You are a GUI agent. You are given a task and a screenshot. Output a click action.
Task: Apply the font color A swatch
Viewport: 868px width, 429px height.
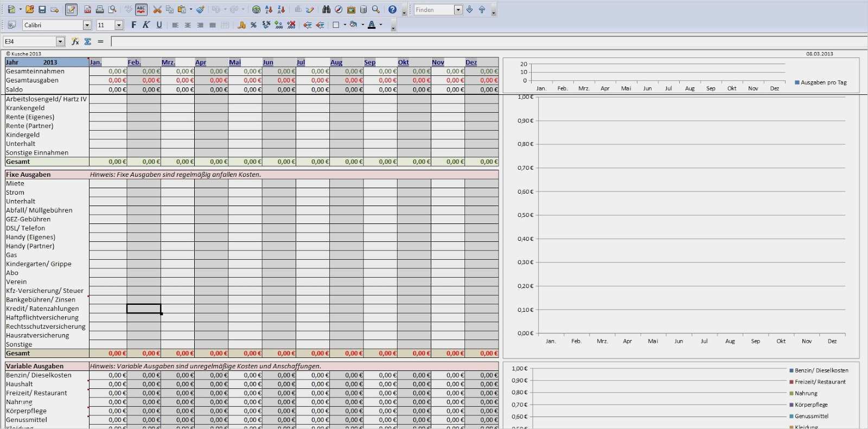[372, 25]
